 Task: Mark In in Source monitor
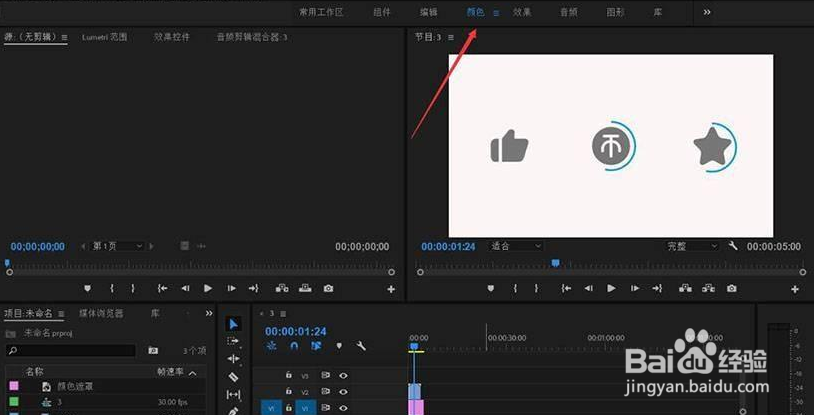click(111, 288)
